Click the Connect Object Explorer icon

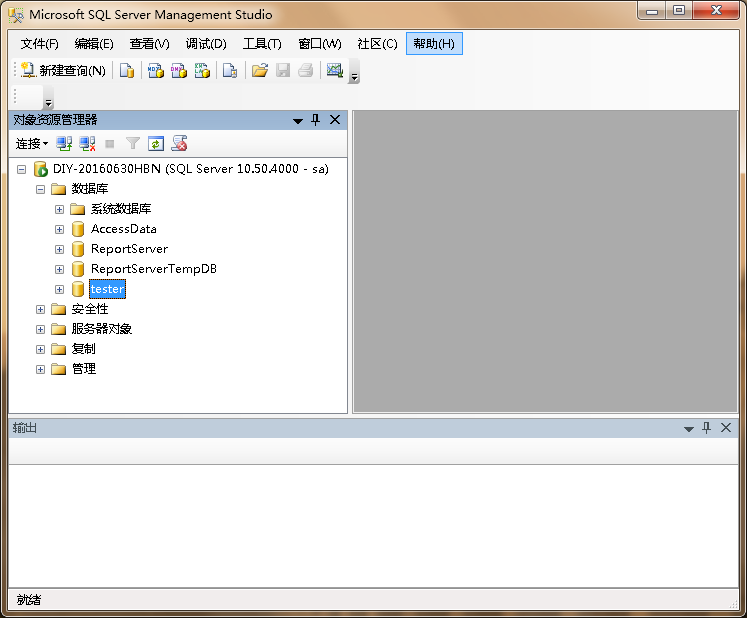click(64, 144)
